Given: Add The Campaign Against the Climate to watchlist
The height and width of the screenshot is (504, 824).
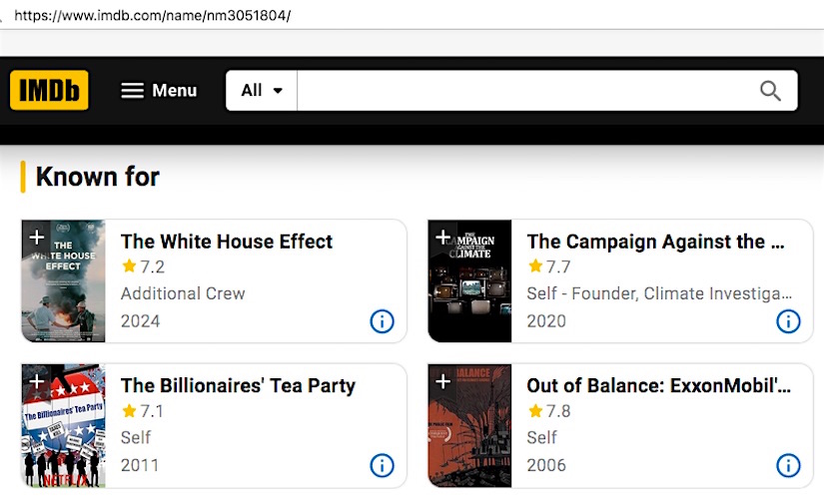Looking at the screenshot, I should 442,238.
